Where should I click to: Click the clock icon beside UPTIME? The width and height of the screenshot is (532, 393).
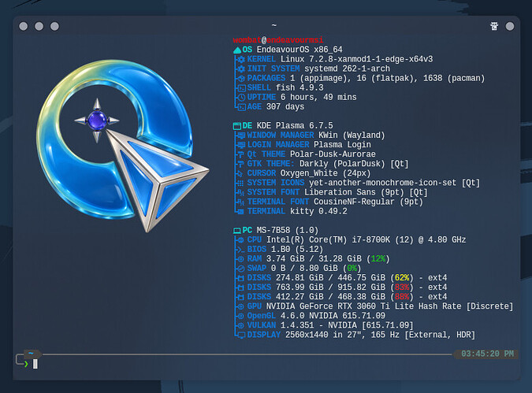241,98
